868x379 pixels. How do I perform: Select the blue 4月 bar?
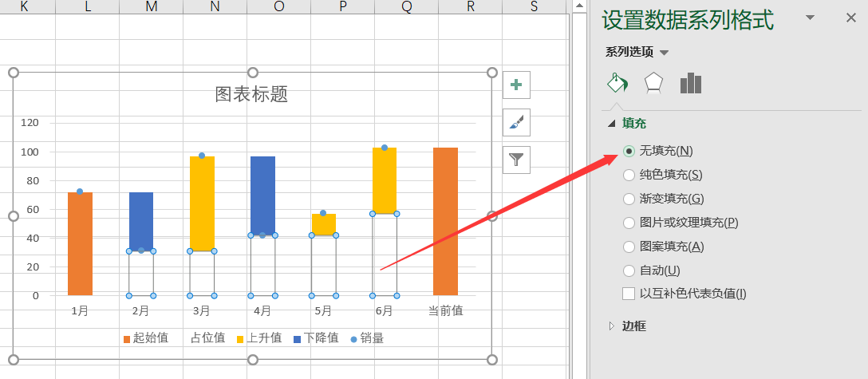pos(263,195)
